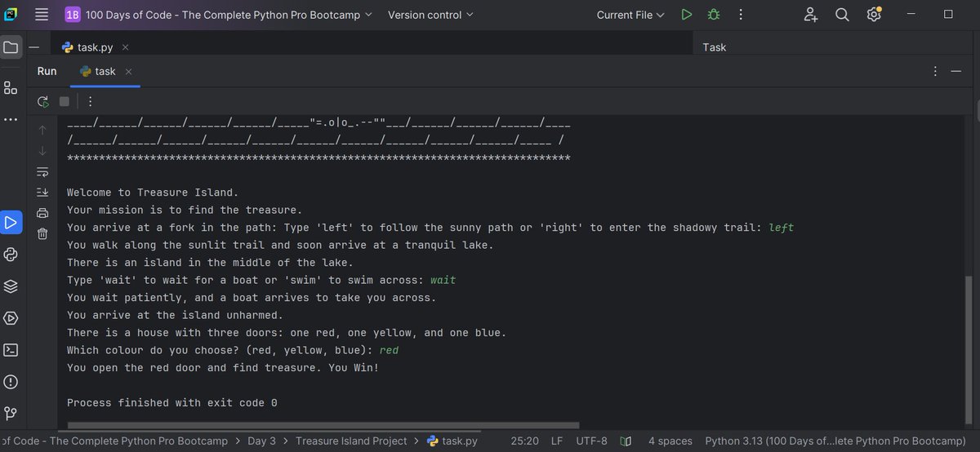Close the task.py editor tab

click(x=125, y=47)
